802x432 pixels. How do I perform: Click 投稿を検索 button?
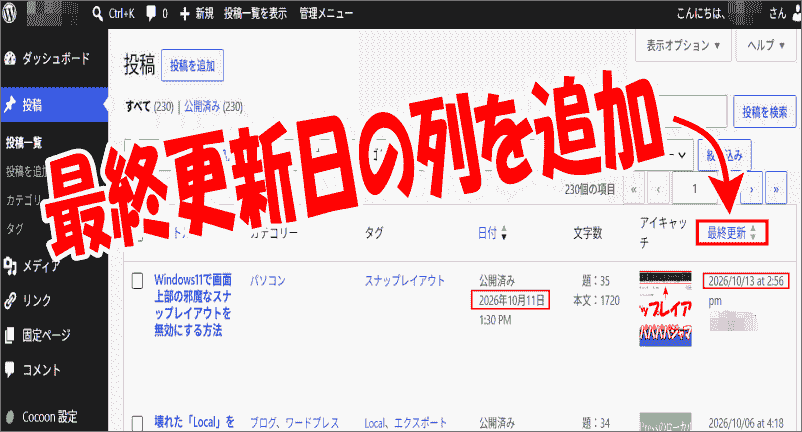(765, 112)
